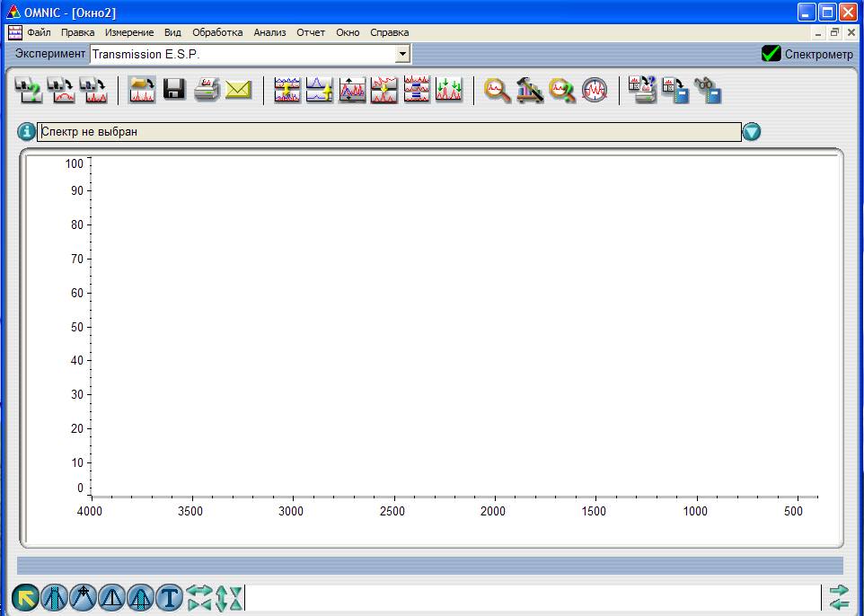Viewport: 864px width, 616px height.
Task: Activate the Peak Height tool
Action: click(112, 598)
